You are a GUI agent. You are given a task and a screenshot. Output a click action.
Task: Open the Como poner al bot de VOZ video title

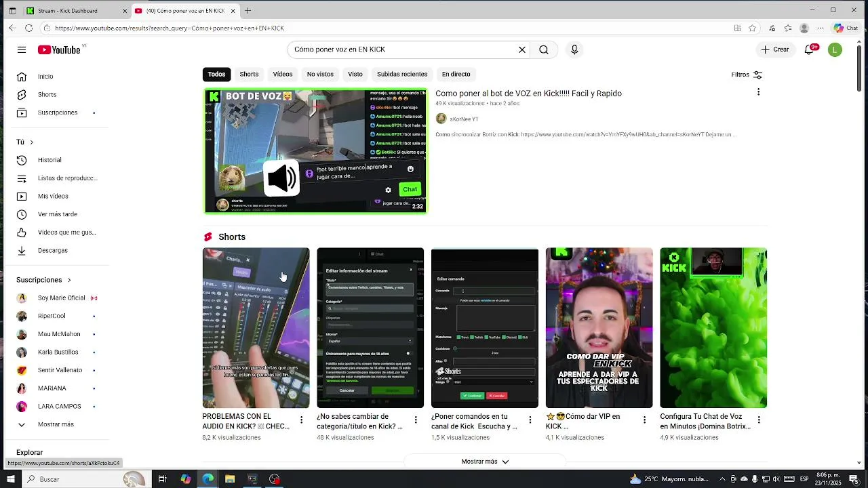point(528,94)
